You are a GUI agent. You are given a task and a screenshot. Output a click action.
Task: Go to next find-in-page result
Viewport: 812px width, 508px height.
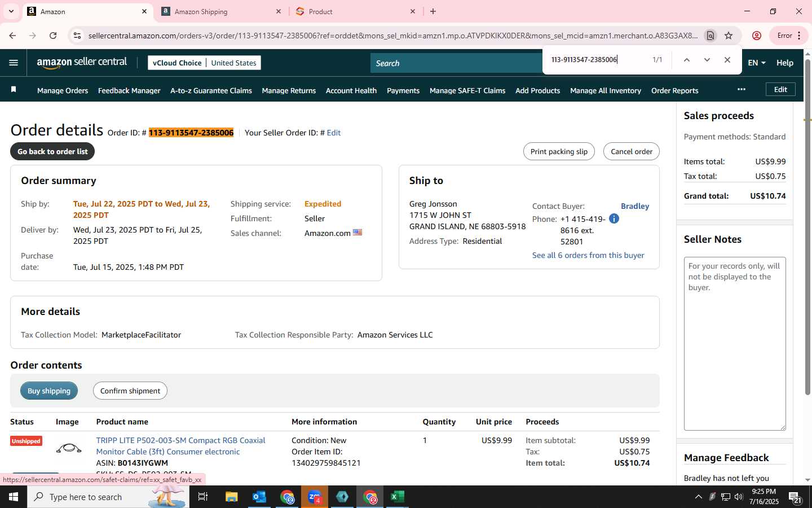pyautogui.click(x=707, y=60)
